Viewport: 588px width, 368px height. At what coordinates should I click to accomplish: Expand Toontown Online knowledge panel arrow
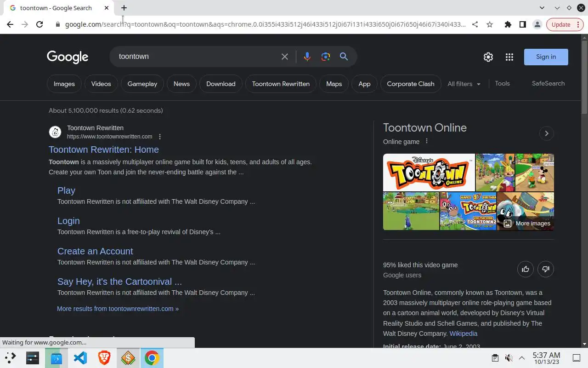click(547, 133)
